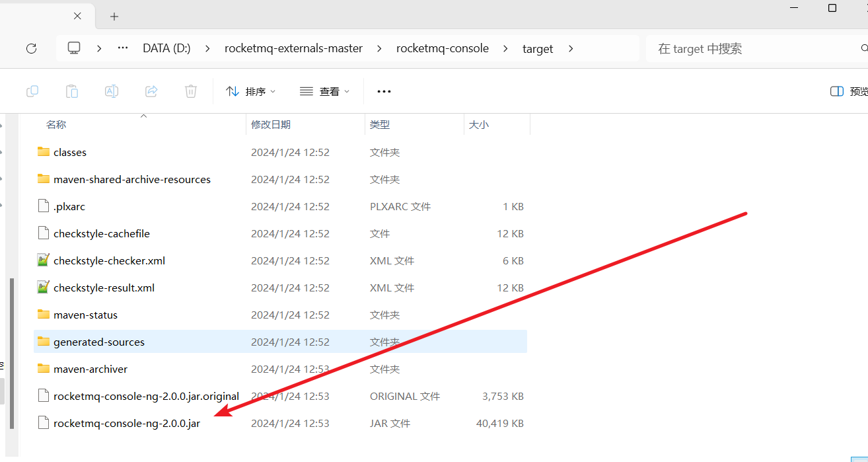
Task: Open the View (查看) dropdown
Action: 324,91
